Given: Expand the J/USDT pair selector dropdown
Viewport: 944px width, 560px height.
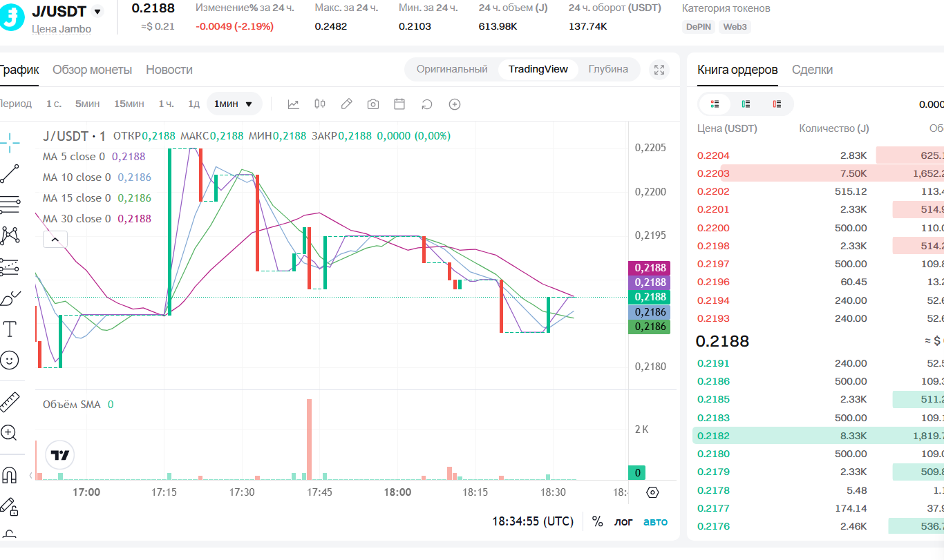Looking at the screenshot, I should tap(97, 11).
